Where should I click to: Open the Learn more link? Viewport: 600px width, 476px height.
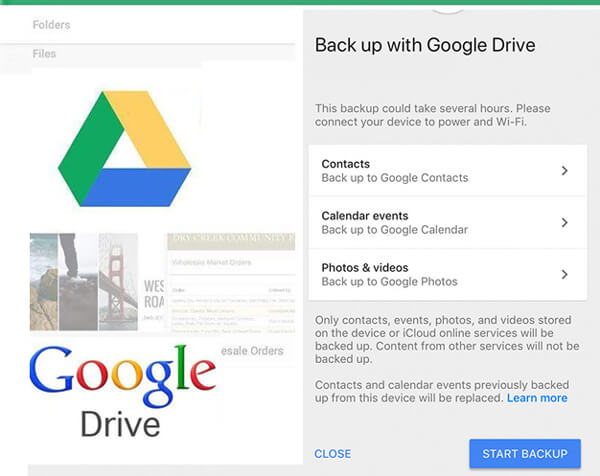coord(537,398)
